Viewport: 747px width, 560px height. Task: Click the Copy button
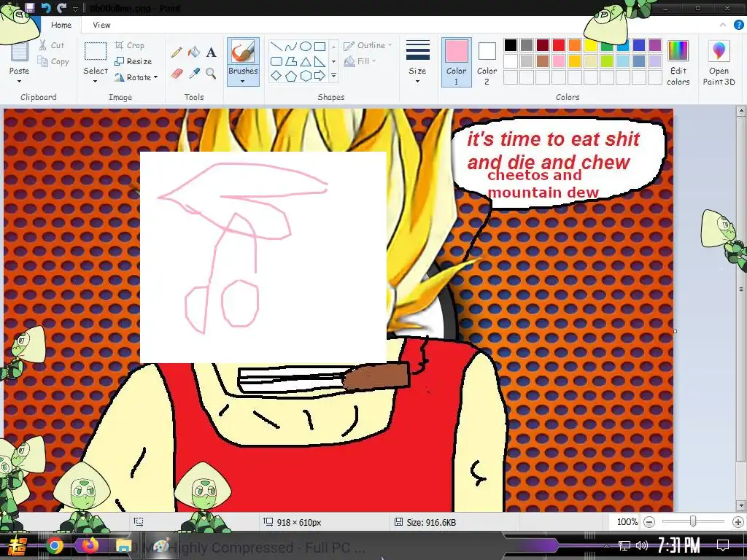coord(53,61)
